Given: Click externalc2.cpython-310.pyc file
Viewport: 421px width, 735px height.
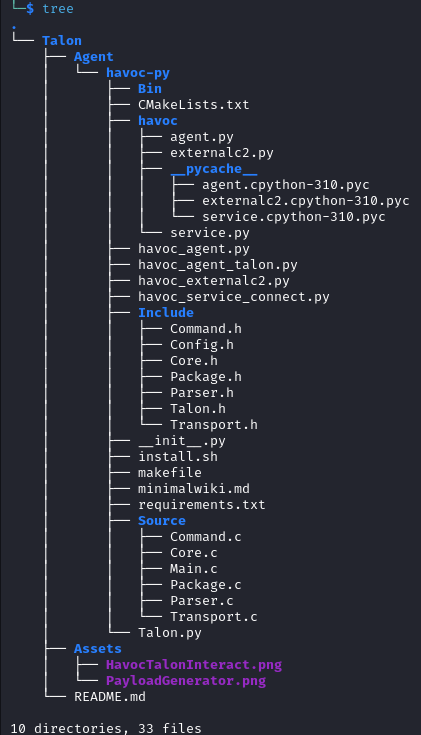Looking at the screenshot, I should pos(306,201).
